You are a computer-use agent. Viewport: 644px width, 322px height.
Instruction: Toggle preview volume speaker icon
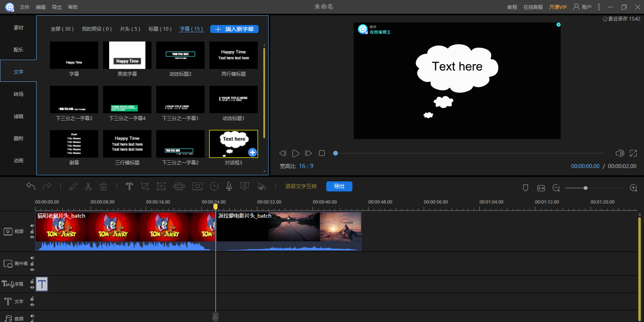pyautogui.click(x=620, y=153)
